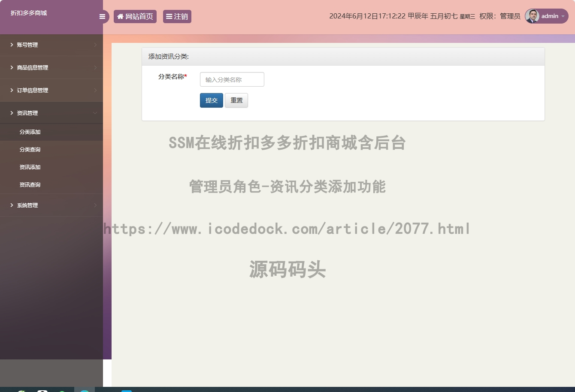Open the admin user dropdown
575x392 pixels.
(x=547, y=16)
